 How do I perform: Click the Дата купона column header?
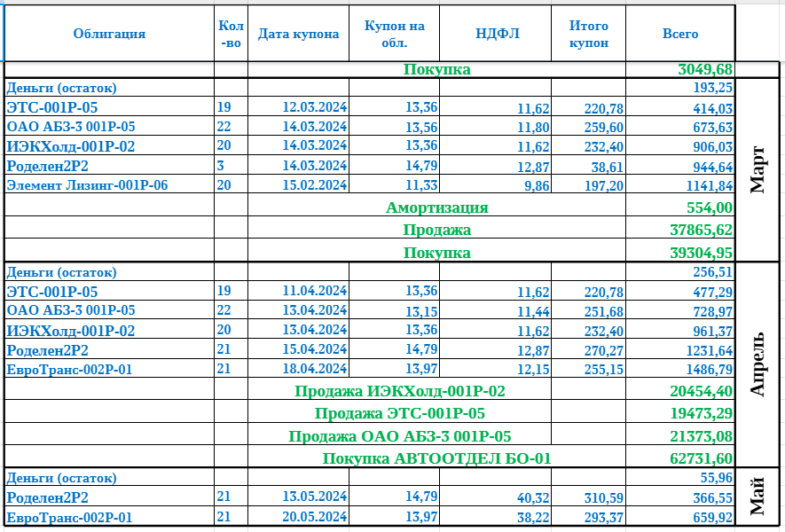(x=298, y=34)
